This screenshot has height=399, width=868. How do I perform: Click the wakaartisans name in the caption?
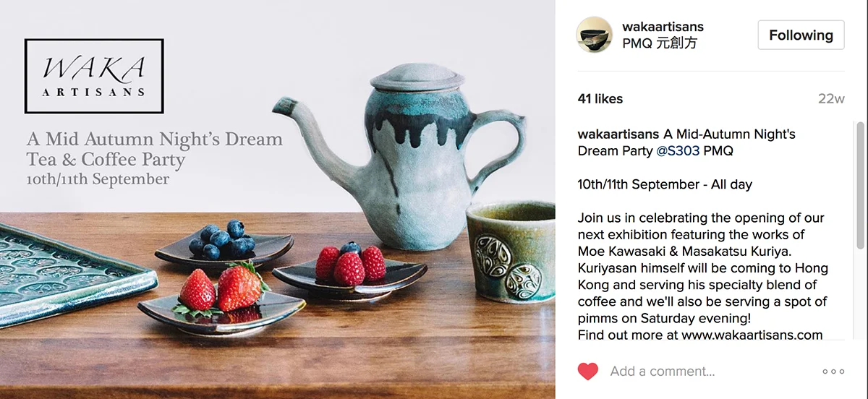pos(618,134)
